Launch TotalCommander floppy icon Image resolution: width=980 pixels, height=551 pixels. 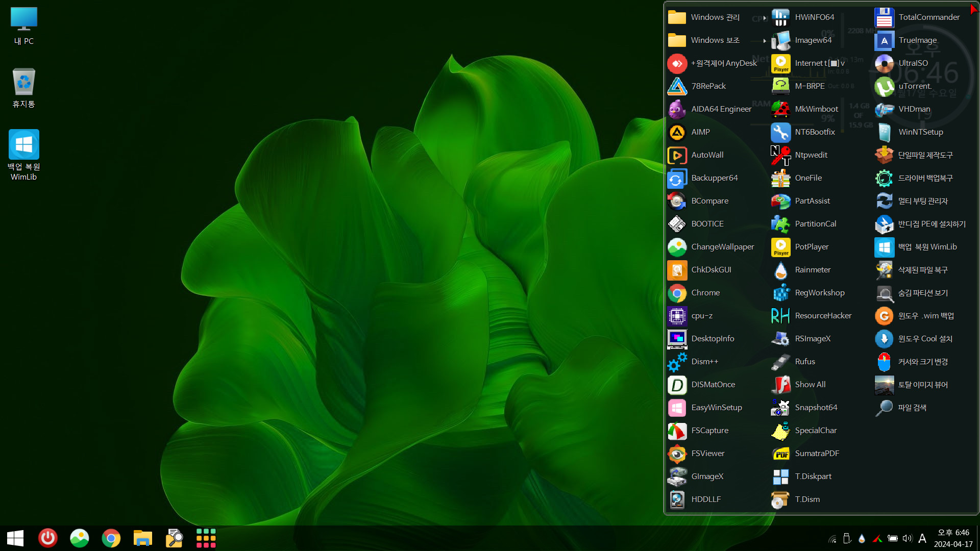tap(885, 17)
